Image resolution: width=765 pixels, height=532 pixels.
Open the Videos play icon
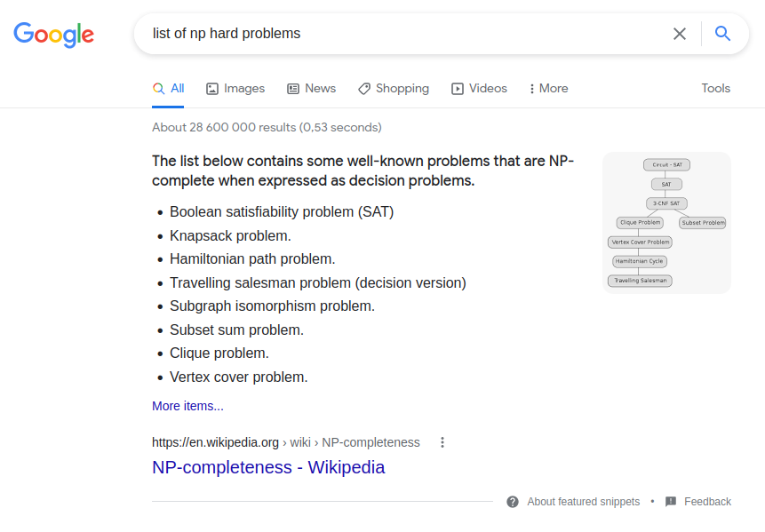click(458, 89)
